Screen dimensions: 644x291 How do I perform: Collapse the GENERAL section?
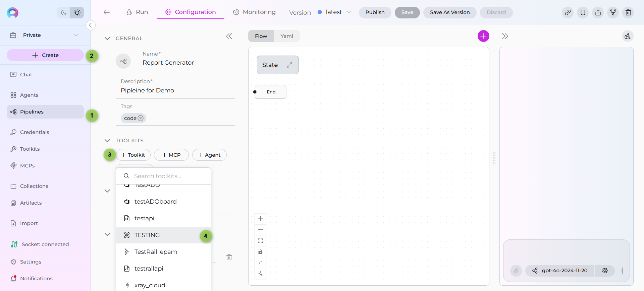(x=107, y=39)
